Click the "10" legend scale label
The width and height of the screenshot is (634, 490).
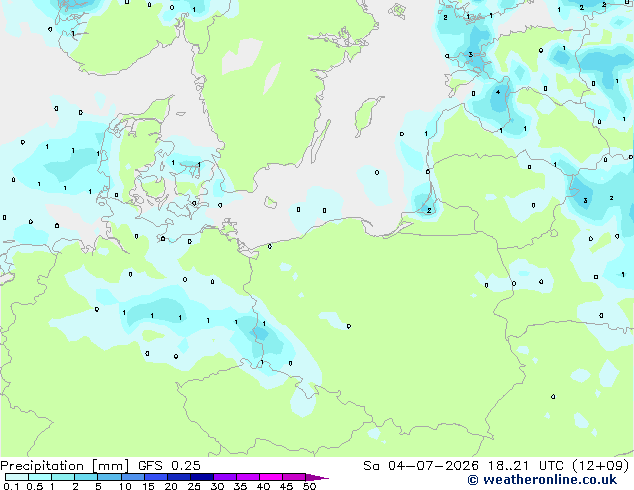[125, 486]
